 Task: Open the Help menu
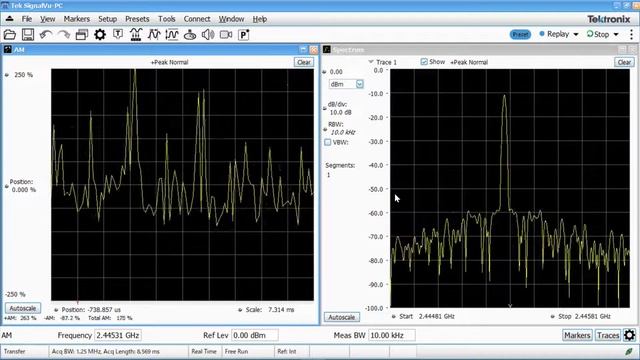point(260,19)
